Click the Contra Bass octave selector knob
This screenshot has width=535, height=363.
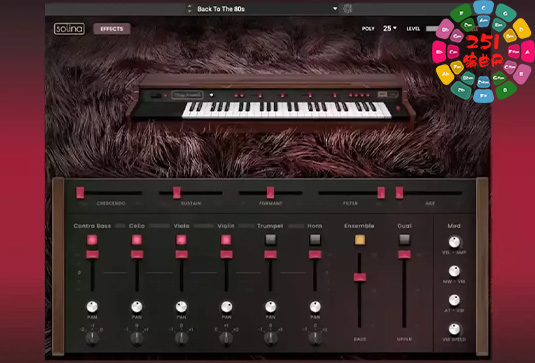pyautogui.click(x=92, y=338)
